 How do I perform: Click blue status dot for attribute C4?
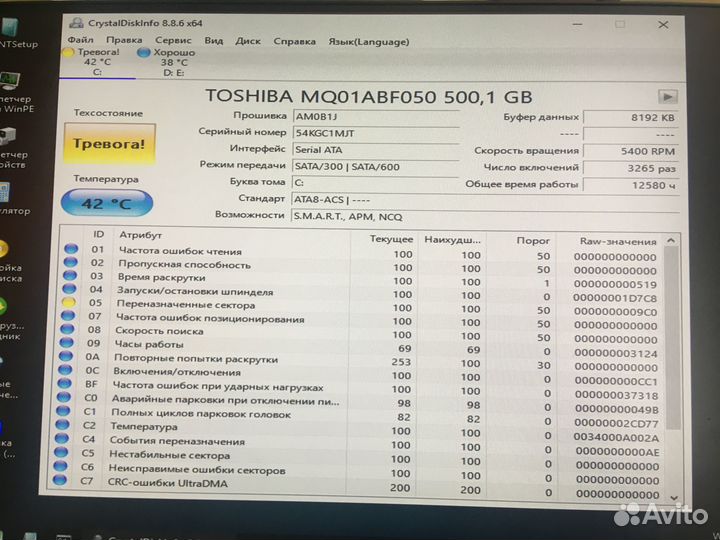point(62,438)
